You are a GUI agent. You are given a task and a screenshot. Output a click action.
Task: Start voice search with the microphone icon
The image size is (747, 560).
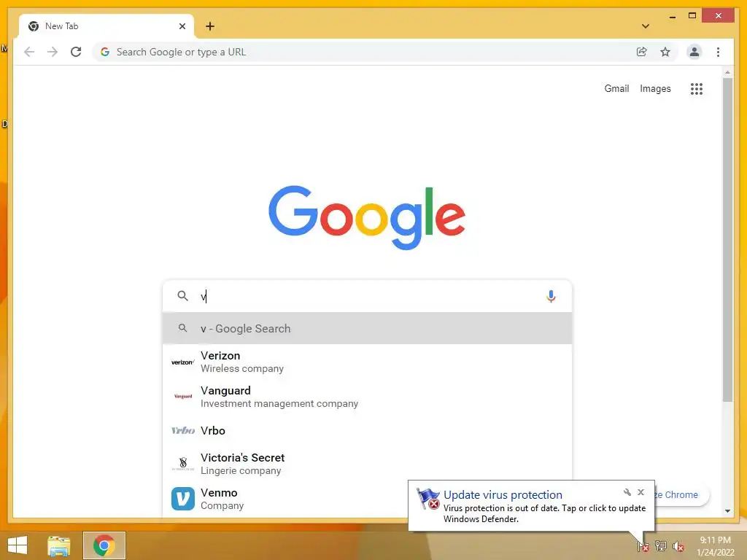click(x=551, y=296)
